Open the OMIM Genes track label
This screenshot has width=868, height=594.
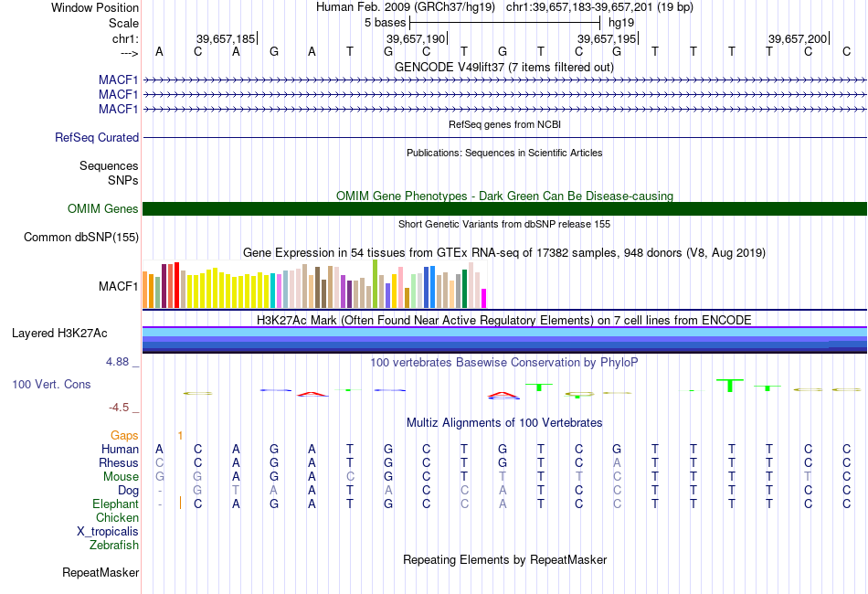coord(102,208)
